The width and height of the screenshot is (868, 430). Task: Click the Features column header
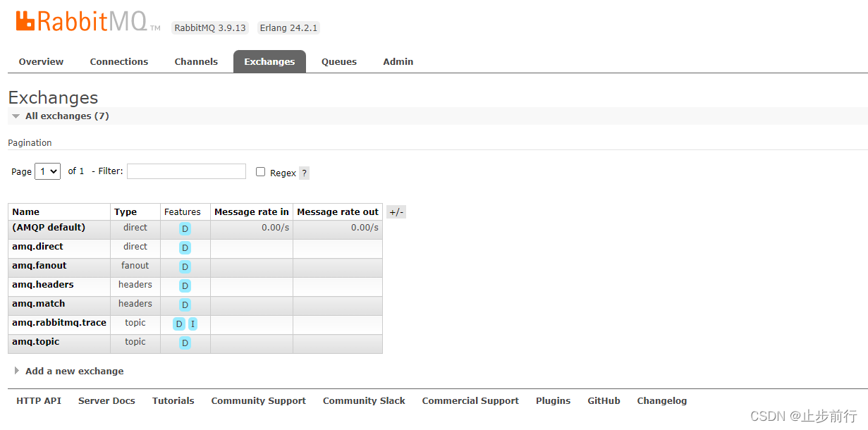[x=183, y=212]
